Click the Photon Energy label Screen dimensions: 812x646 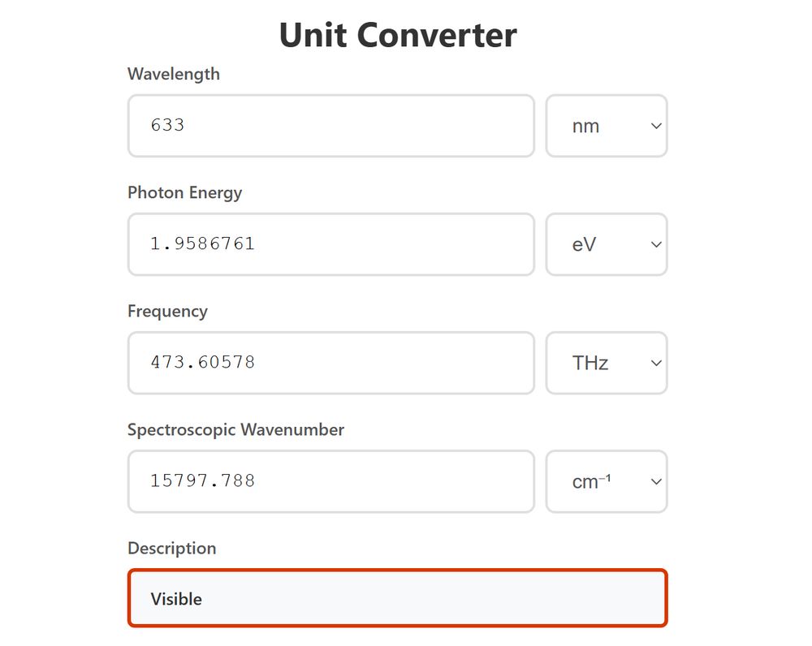(x=184, y=192)
